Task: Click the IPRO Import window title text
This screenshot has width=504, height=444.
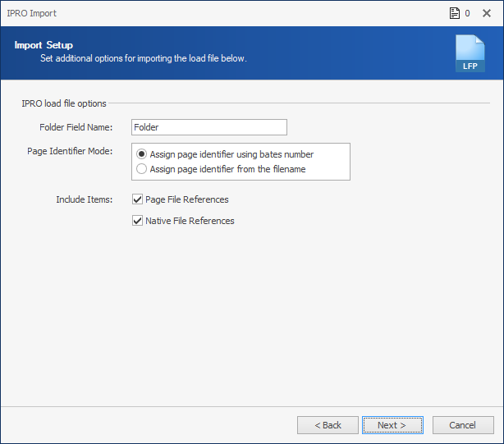Action: [x=31, y=13]
